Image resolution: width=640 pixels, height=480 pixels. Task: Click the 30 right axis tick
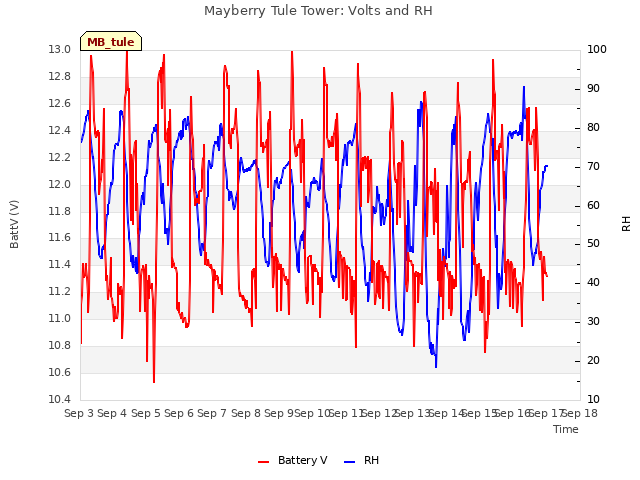pos(593,322)
